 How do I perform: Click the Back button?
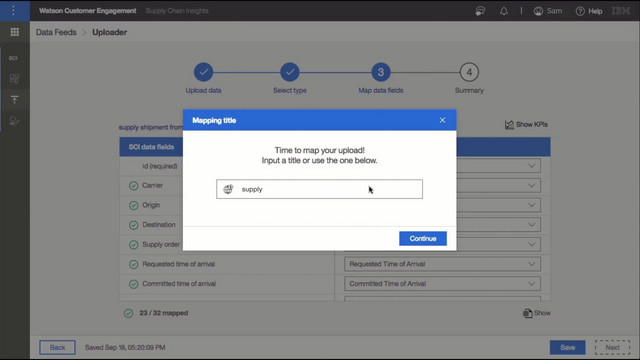57,347
